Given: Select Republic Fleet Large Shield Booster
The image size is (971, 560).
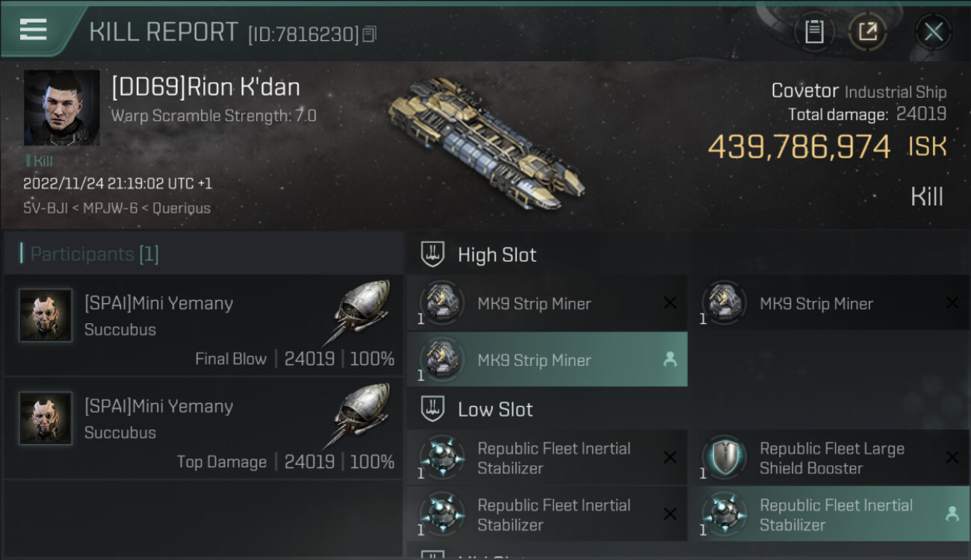Looking at the screenshot, I should [828, 458].
